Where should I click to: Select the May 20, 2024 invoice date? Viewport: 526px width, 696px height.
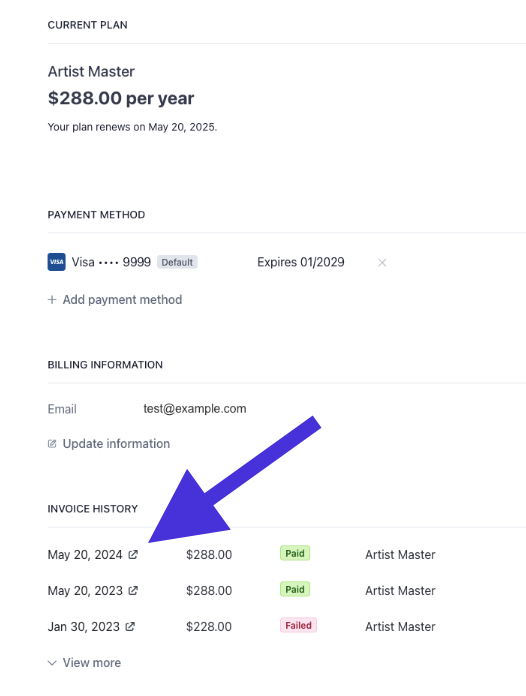[85, 555]
